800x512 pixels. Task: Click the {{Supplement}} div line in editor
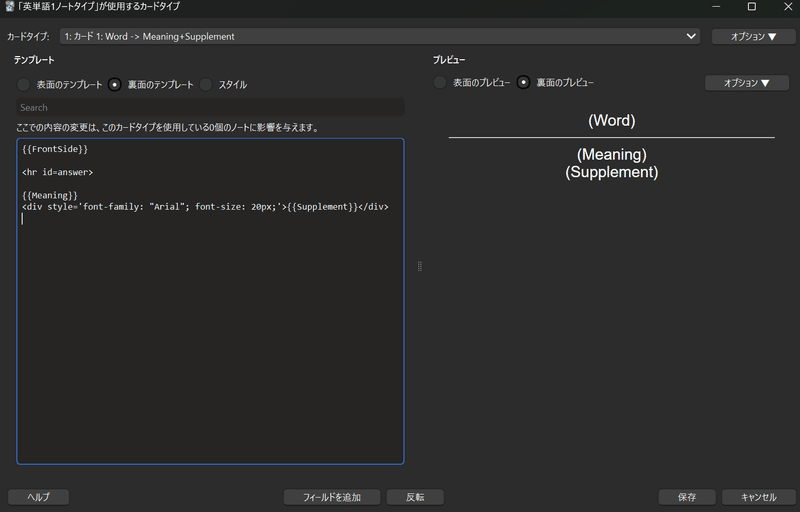pyautogui.click(x=205, y=207)
